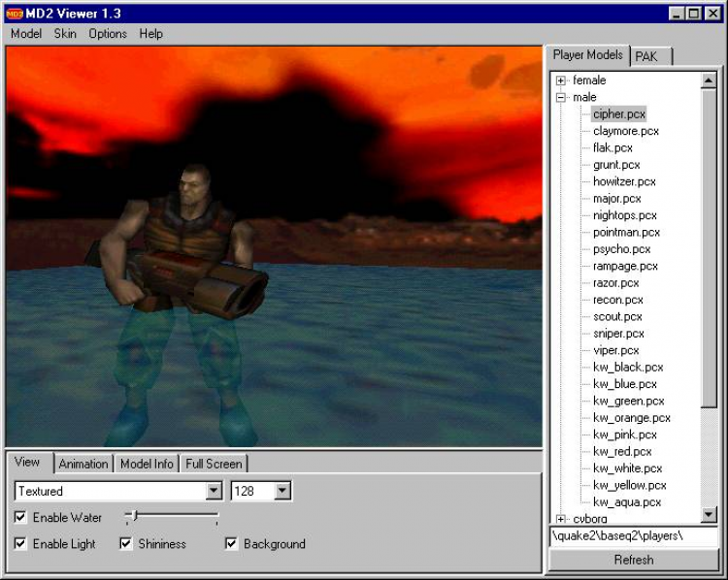This screenshot has width=728, height=580.
Task: Select kw_yellow.pcx skin
Action: click(630, 485)
